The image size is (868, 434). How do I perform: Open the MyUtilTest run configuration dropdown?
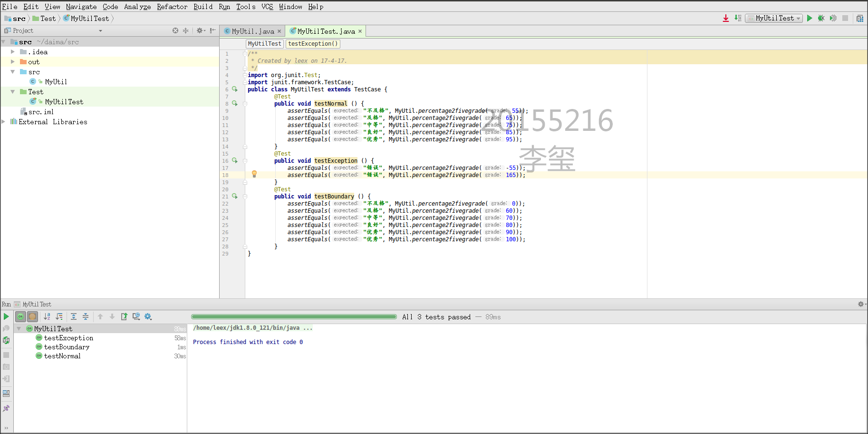point(774,18)
